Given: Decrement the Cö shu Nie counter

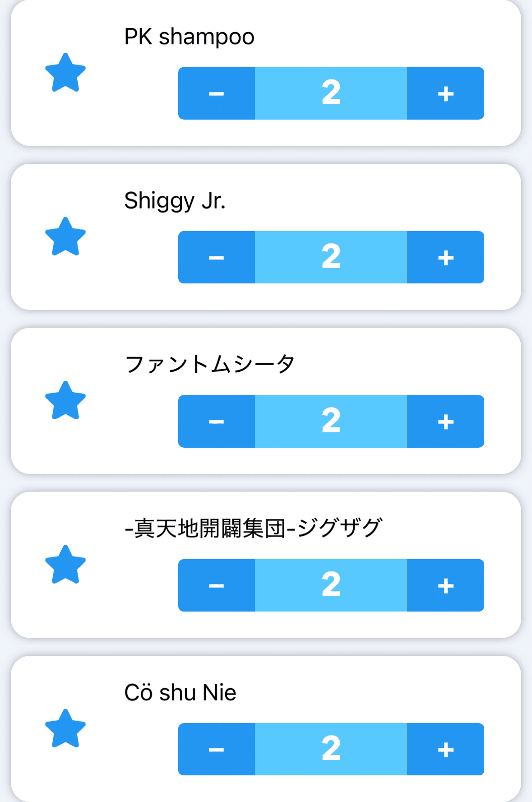Looking at the screenshot, I should (217, 749).
